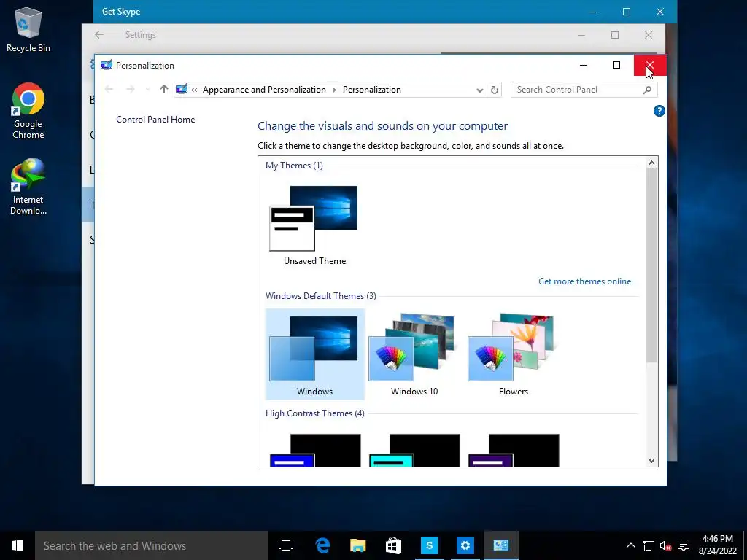Maximize the Get Skype window

point(627,12)
